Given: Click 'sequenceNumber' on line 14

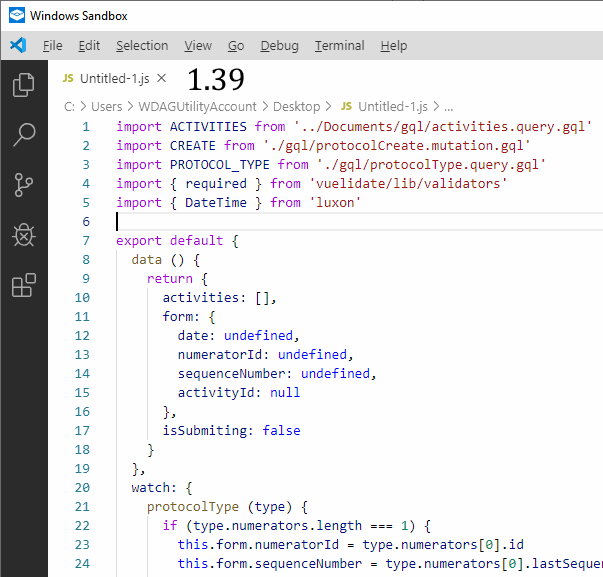Looking at the screenshot, I should pos(231,374).
